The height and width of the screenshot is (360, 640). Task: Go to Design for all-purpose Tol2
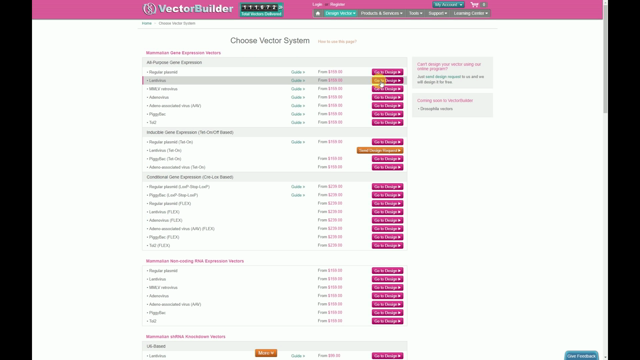[387, 122]
